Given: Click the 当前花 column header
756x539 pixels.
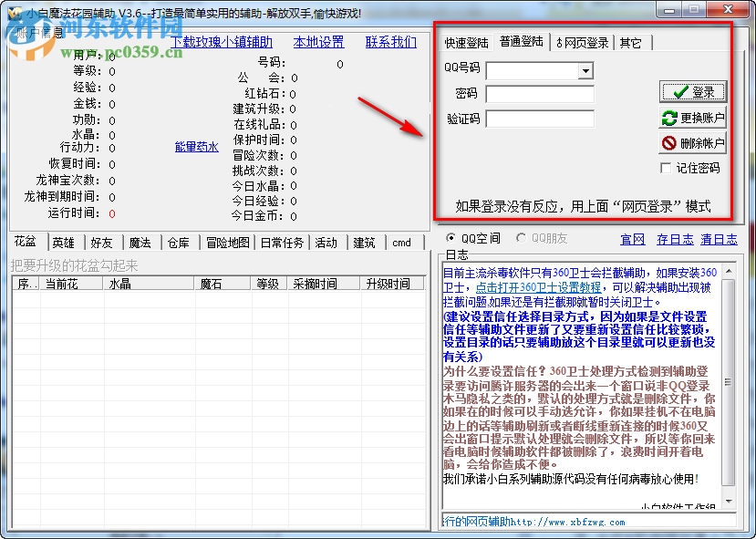Looking at the screenshot, I should pyautogui.click(x=72, y=284).
